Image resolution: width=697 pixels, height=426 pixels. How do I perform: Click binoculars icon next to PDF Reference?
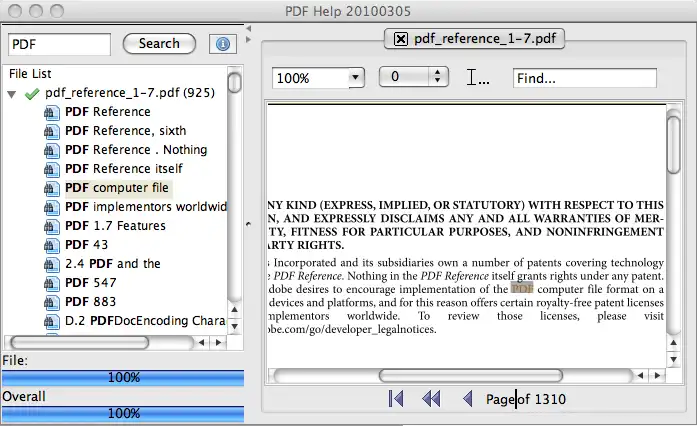(52, 113)
